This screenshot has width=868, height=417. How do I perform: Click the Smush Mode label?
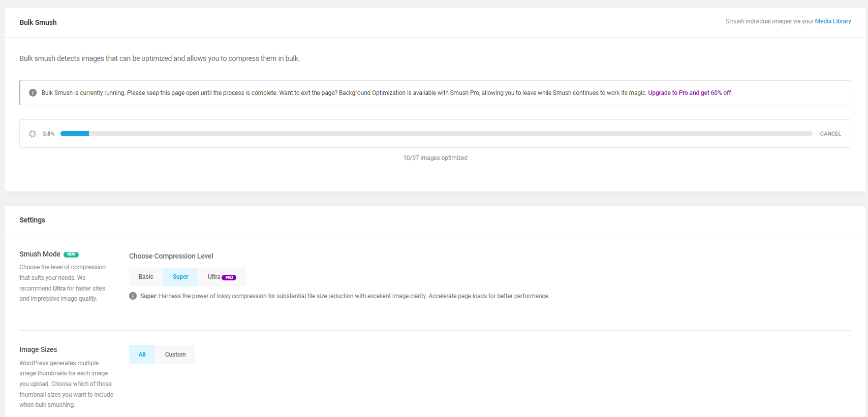40,254
